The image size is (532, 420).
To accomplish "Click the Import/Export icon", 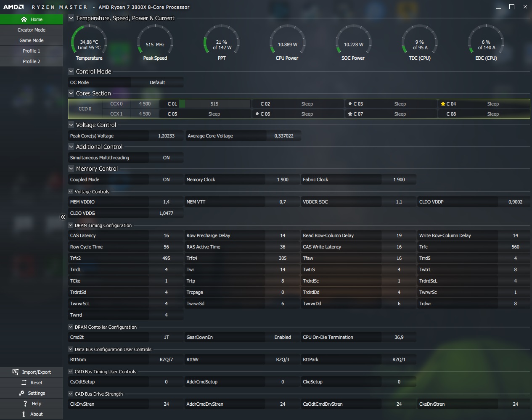I will tap(16, 372).
